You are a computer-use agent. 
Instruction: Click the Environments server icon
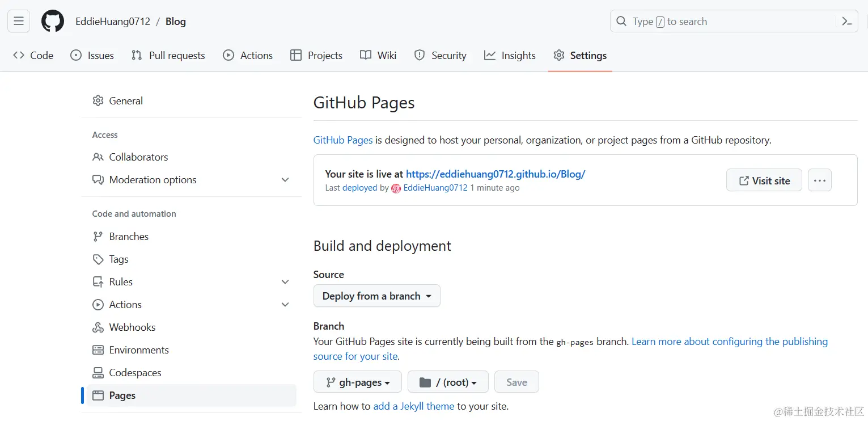coord(98,350)
